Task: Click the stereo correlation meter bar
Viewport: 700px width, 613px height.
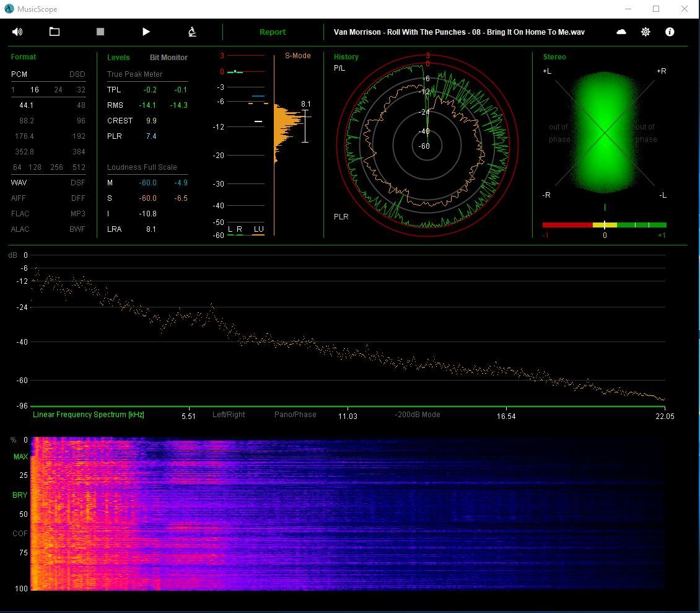Action: (604, 225)
